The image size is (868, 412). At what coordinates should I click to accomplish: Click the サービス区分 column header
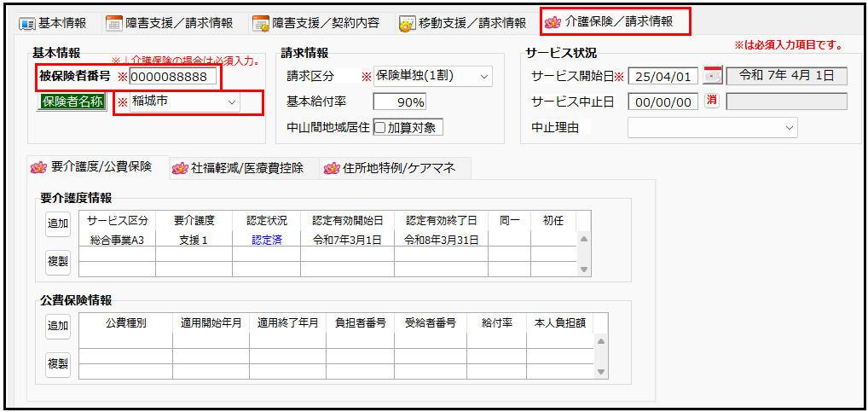pyautogui.click(x=118, y=221)
